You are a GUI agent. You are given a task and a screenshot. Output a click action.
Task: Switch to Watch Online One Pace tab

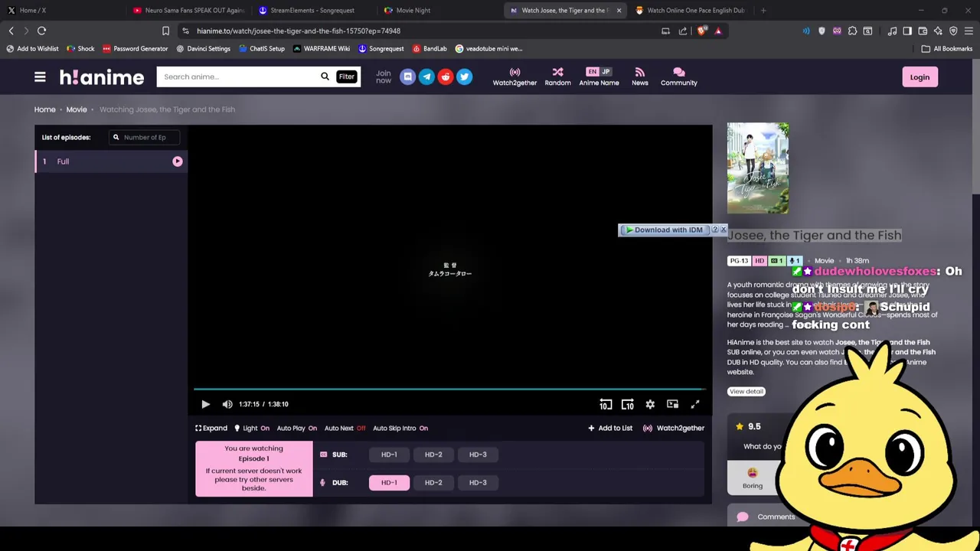689,10
